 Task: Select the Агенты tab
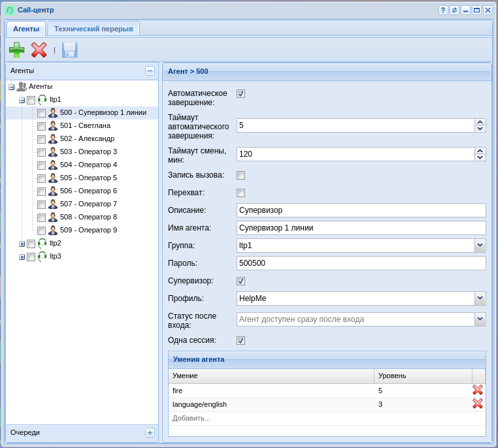click(x=26, y=29)
